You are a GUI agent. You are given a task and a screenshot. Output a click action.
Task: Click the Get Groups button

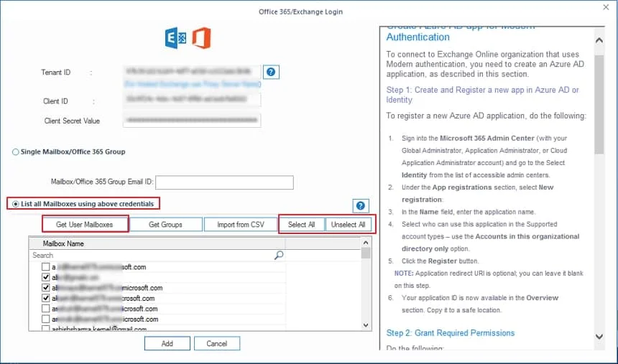coord(165,225)
